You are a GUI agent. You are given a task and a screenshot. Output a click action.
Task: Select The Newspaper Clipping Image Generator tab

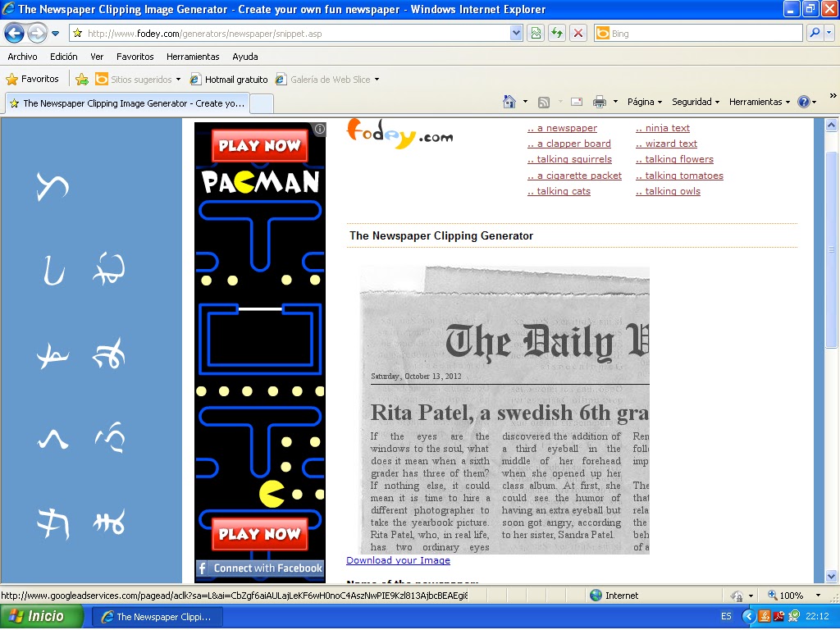(127, 103)
